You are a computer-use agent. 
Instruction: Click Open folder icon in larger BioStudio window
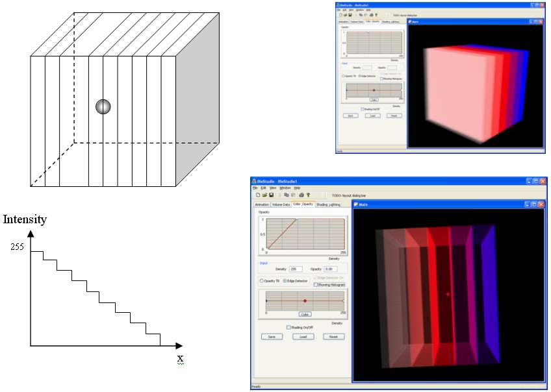point(264,195)
